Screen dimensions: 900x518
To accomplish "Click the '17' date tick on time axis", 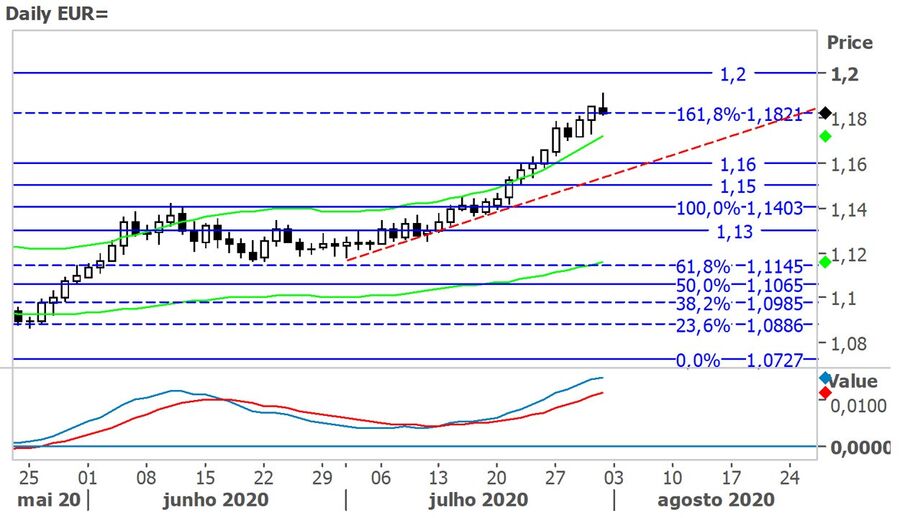I will coord(731,477).
